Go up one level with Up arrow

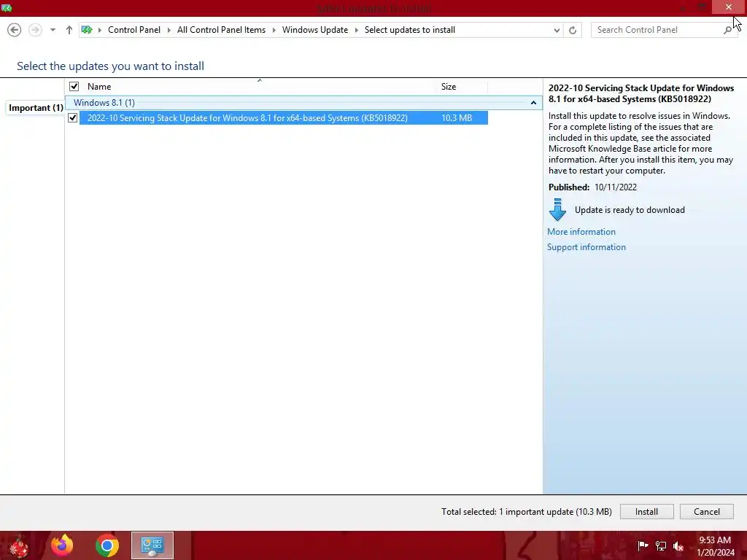pos(69,30)
